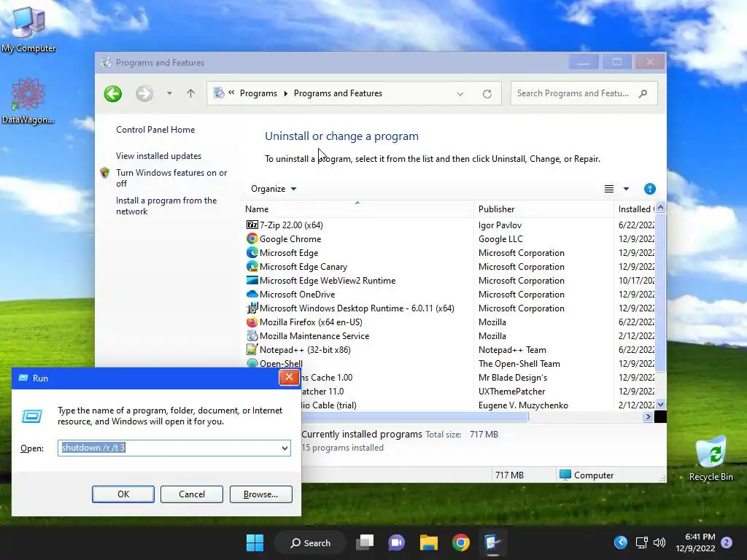This screenshot has height=560, width=747.
Task: Expand the Run dialog Open combo box
Action: coord(285,448)
